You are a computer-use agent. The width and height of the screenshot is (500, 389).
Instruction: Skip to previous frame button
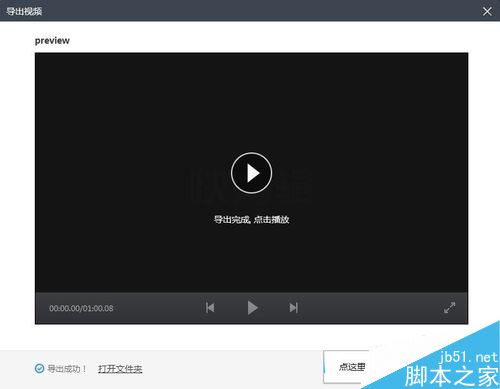point(210,308)
